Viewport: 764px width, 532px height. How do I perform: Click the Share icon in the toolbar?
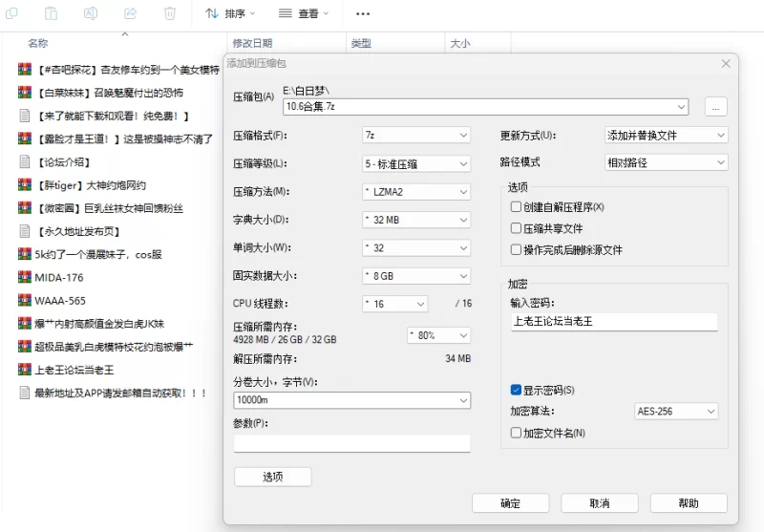click(x=130, y=13)
